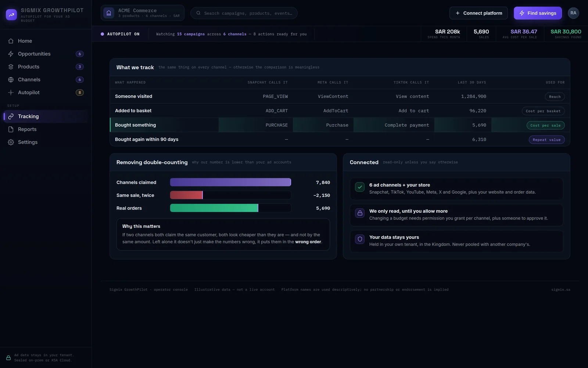The height and width of the screenshot is (368, 588).
Task: Click the 15 campaigns link
Action: [191, 34]
